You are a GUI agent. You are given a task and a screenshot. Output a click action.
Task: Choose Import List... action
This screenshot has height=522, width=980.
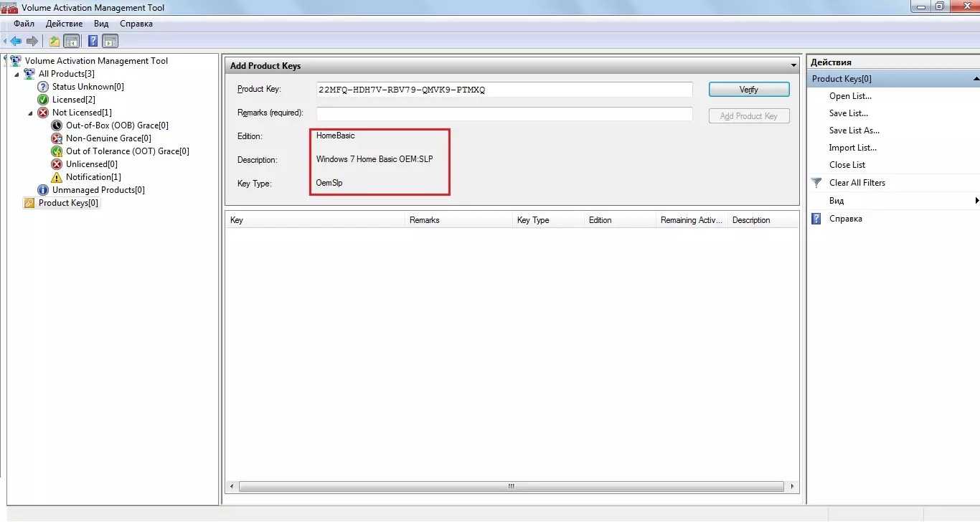(x=853, y=148)
